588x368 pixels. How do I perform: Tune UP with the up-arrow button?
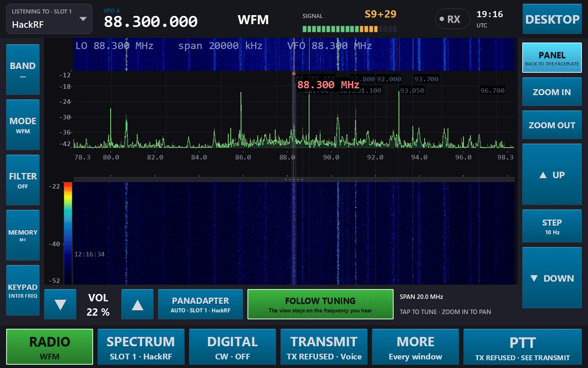(552, 174)
